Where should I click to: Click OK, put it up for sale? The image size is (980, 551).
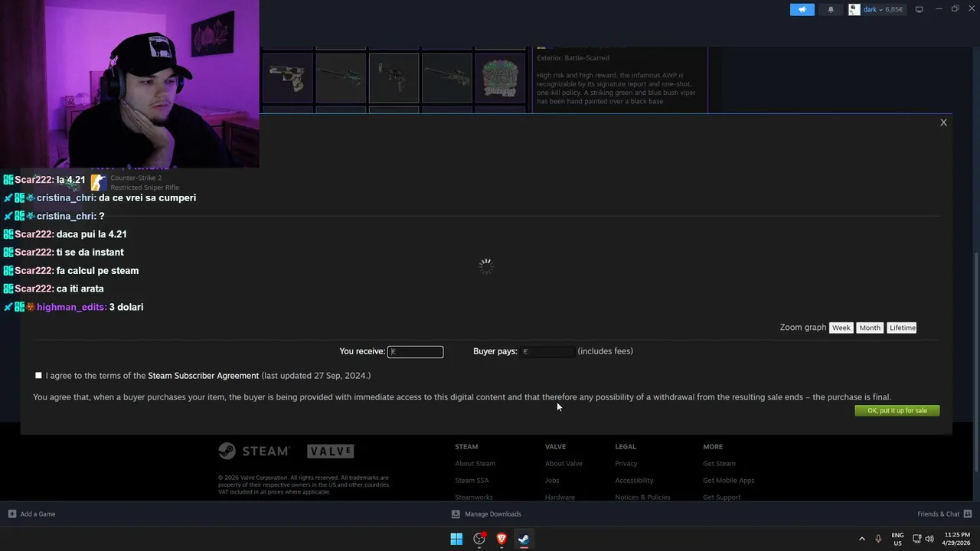pyautogui.click(x=897, y=411)
